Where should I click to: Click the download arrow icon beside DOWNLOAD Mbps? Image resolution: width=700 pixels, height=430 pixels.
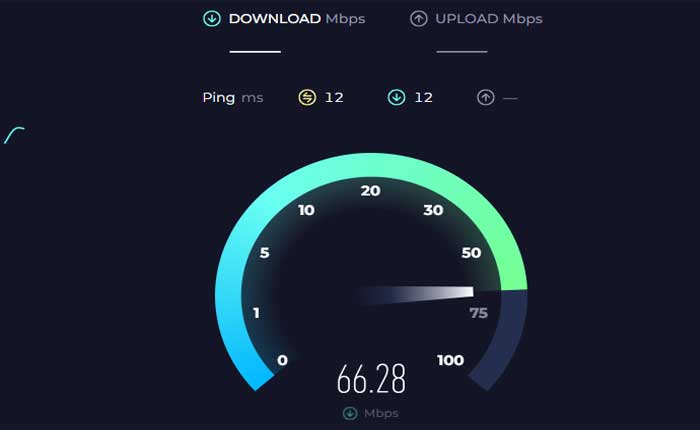pyautogui.click(x=212, y=19)
